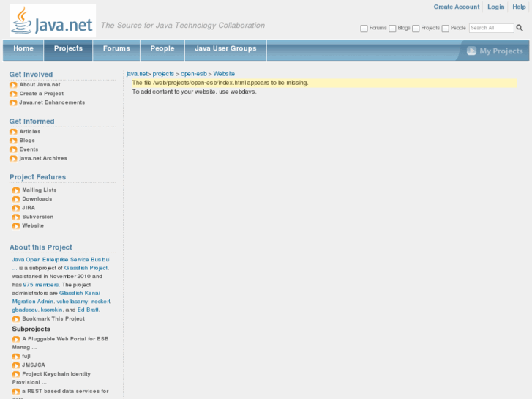Open the JMSJCA subproject link
532x399 pixels.
[34, 365]
